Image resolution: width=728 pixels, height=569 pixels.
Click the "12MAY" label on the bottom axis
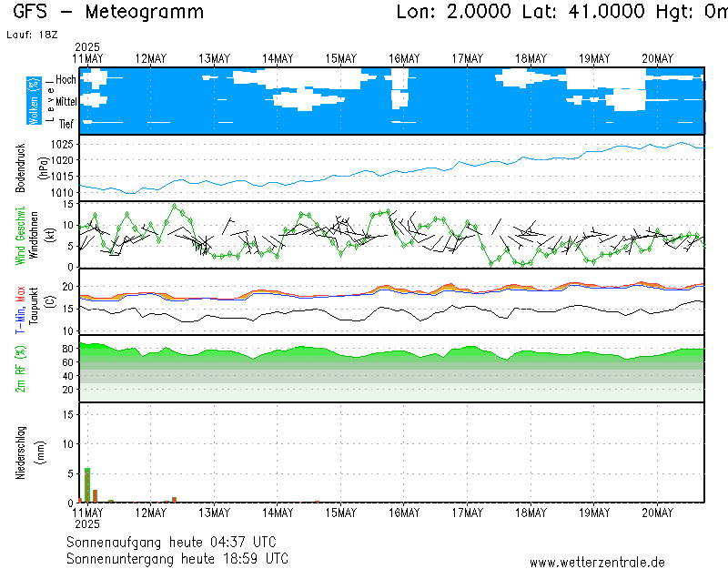click(x=151, y=513)
